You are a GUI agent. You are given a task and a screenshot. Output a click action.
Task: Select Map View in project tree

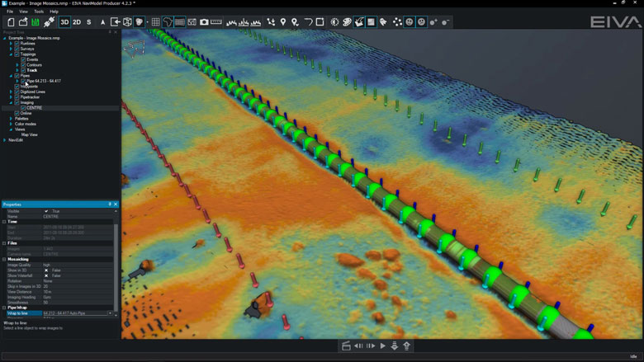(30, 134)
